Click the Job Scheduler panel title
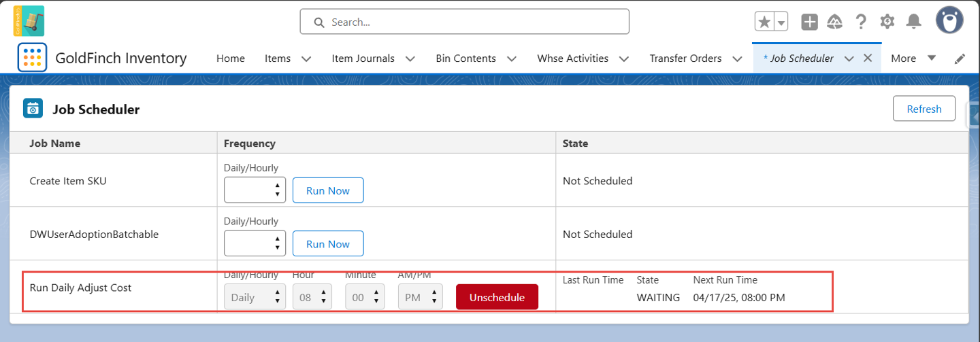Viewport: 980px width, 342px height. point(96,109)
